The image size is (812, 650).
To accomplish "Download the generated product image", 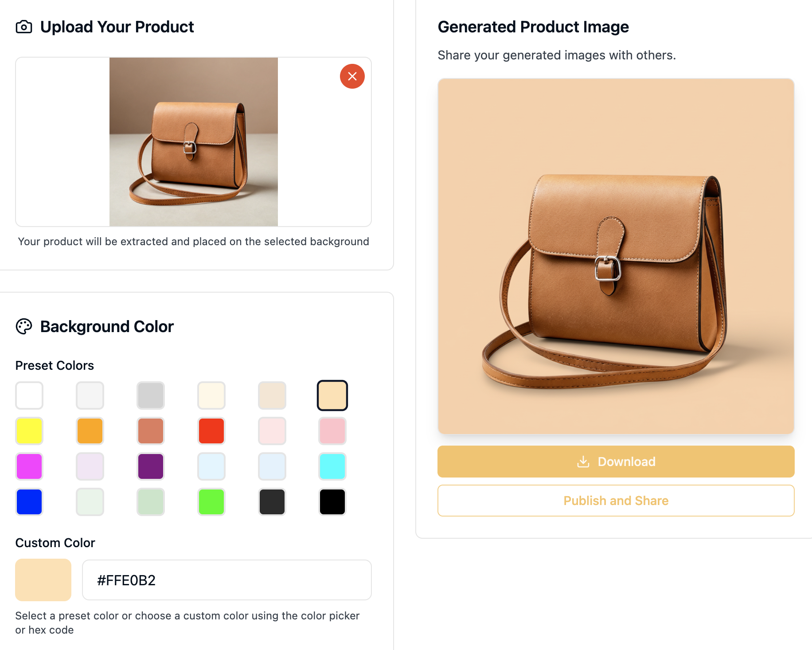I will click(616, 462).
